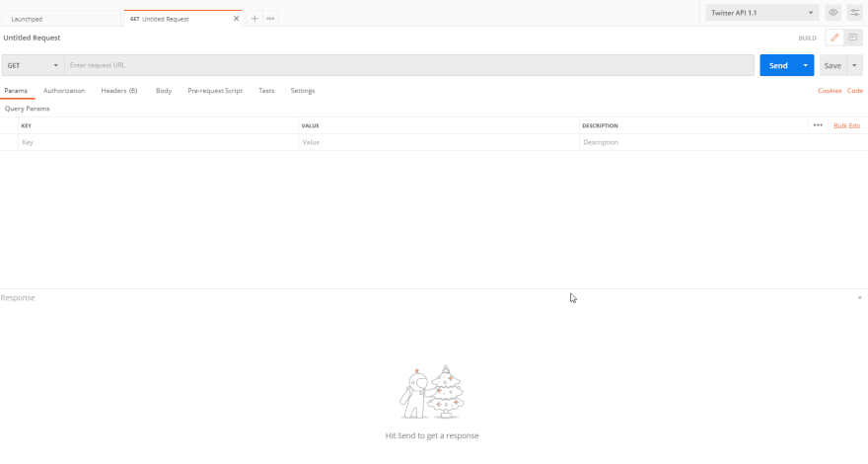This screenshot has width=868, height=464.
Task: Open a new request tab with plus icon
Action: 254,19
